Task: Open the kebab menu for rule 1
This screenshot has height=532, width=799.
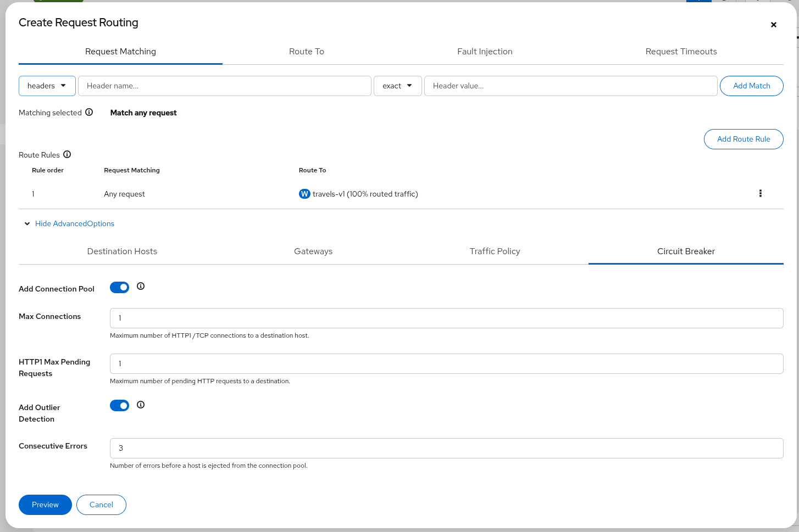Action: pyautogui.click(x=760, y=193)
